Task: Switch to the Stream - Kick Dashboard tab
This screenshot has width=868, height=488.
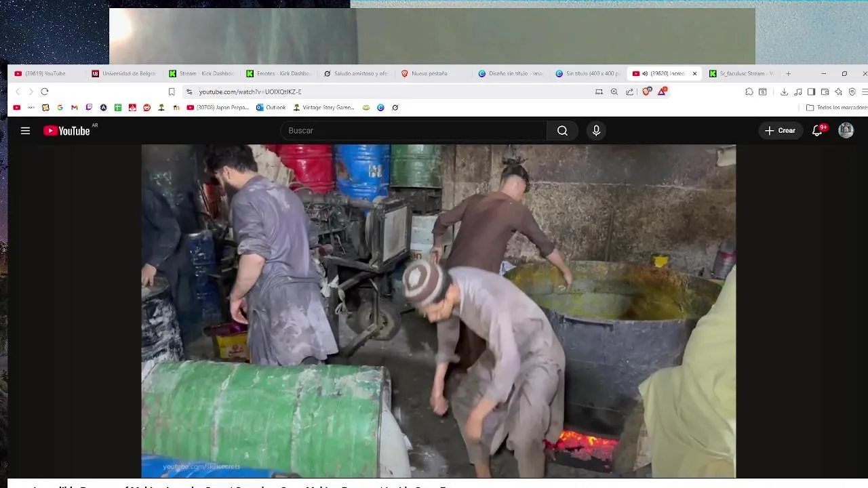Action: tap(203, 74)
